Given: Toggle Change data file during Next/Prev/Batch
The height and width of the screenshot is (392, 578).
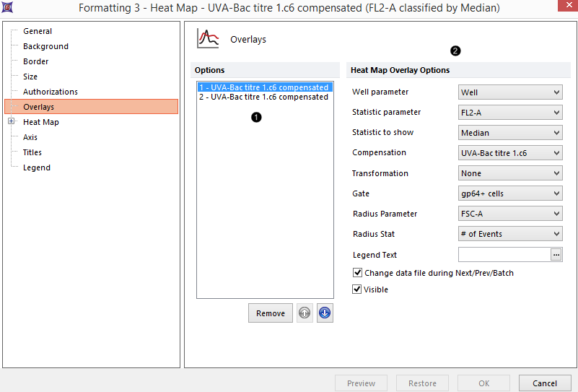Looking at the screenshot, I should [x=357, y=273].
